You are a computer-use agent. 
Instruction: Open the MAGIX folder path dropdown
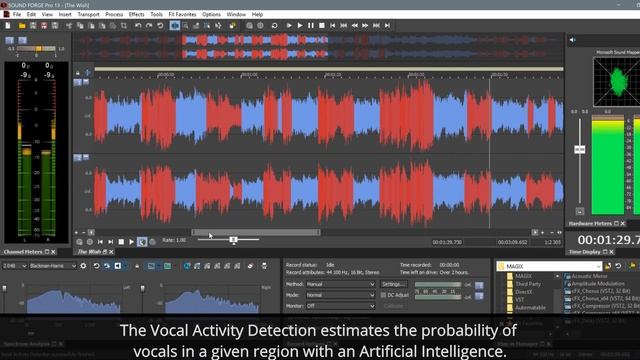[x=549, y=266]
